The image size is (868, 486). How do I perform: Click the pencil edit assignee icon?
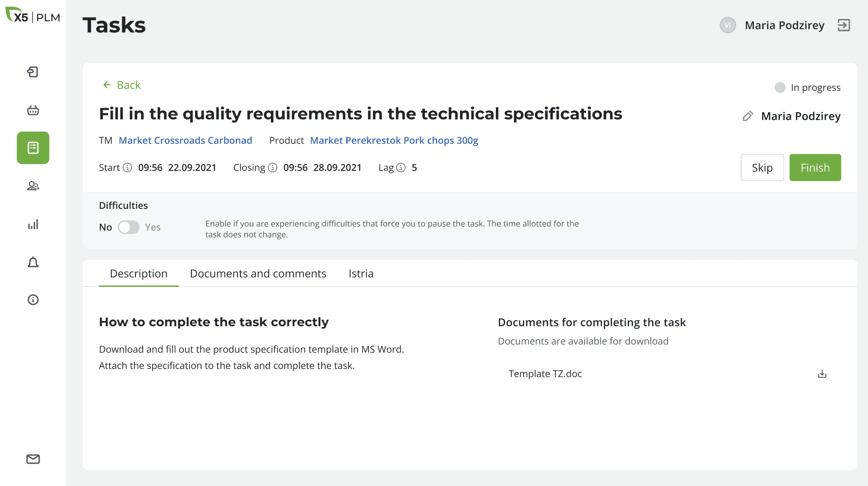(x=747, y=116)
